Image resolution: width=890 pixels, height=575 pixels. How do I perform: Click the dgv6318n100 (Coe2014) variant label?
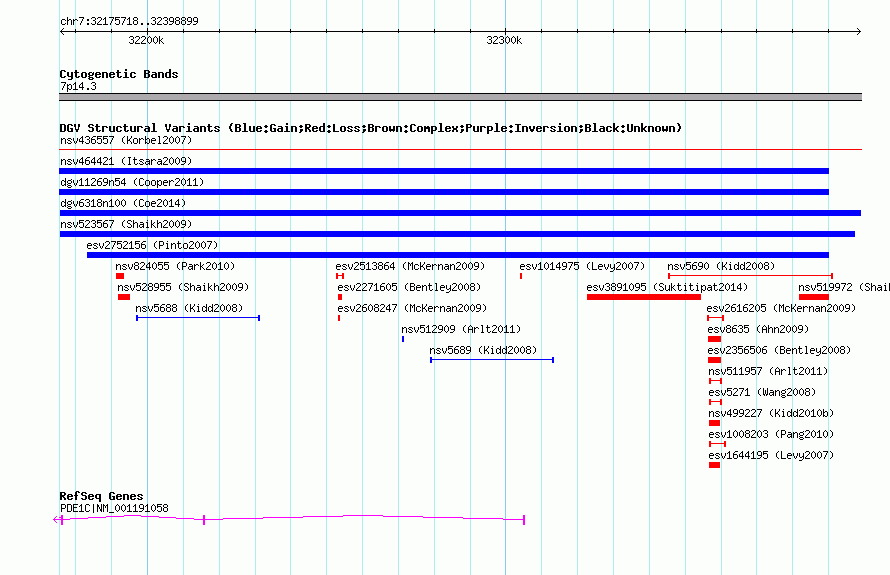123,203
